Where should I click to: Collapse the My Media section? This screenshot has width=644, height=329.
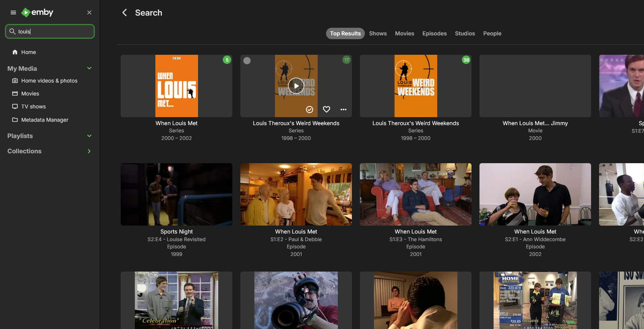click(89, 68)
